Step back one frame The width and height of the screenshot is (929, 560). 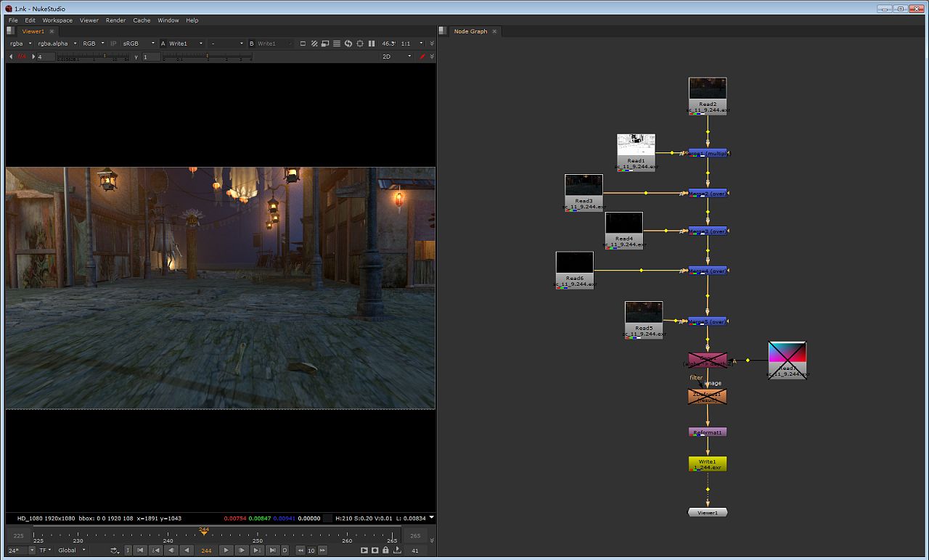[171, 551]
